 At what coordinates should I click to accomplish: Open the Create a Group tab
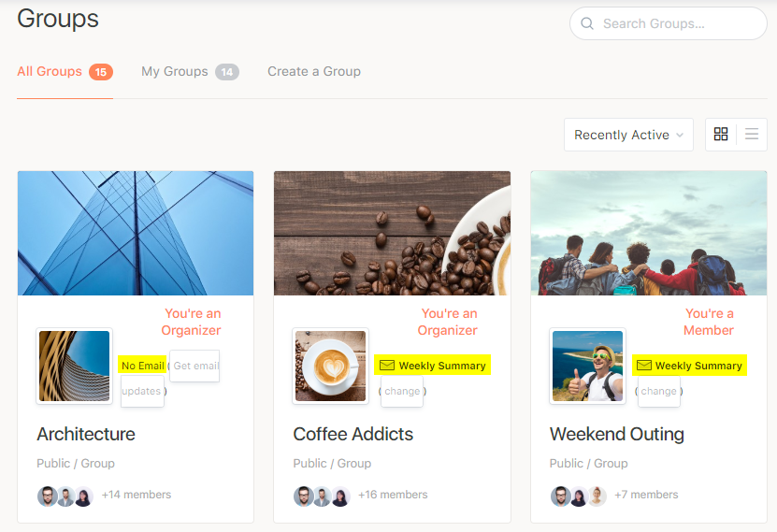(314, 71)
